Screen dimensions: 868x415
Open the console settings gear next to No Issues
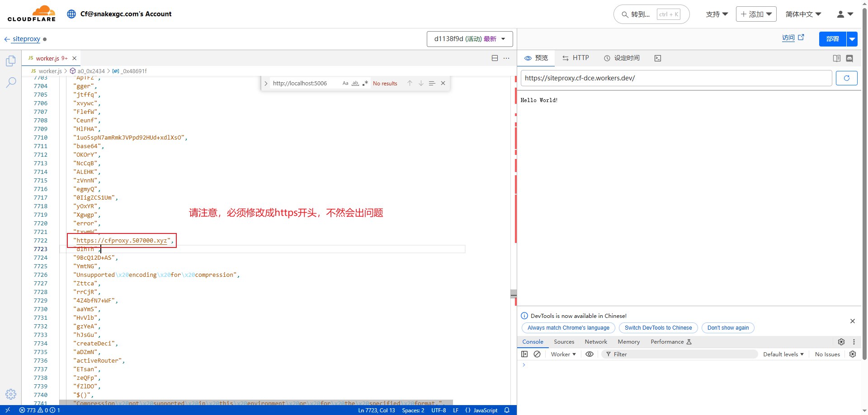853,354
